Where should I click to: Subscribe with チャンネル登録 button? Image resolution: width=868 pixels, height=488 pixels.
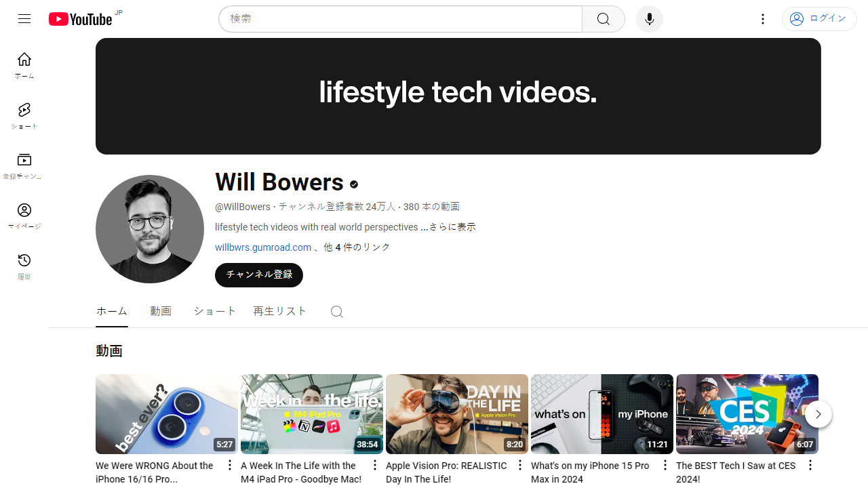(x=259, y=275)
